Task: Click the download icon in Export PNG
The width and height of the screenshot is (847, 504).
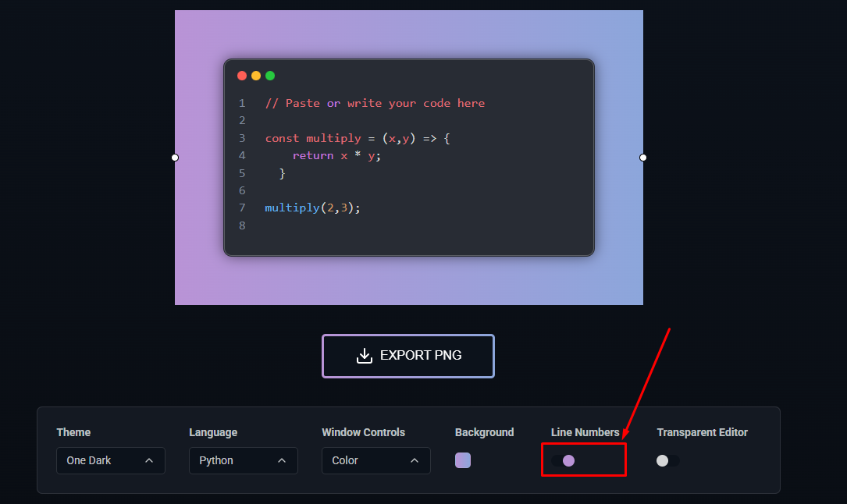Action: 365,356
